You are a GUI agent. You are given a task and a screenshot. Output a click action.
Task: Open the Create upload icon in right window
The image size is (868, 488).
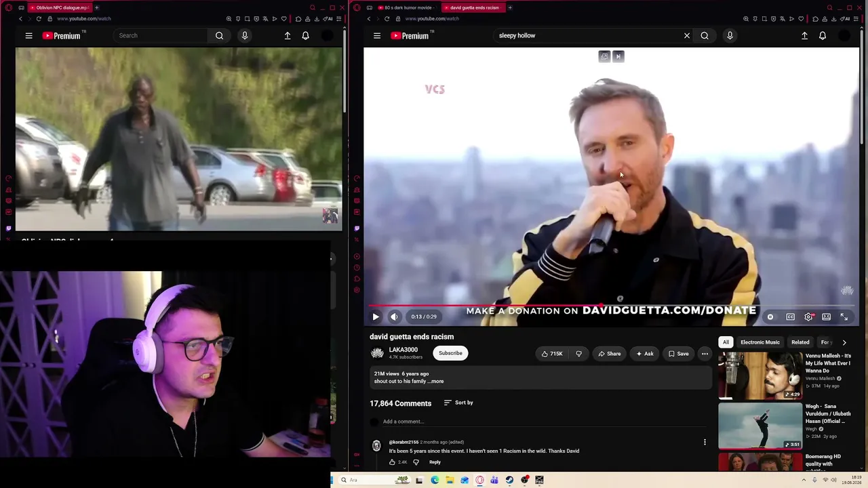(804, 36)
